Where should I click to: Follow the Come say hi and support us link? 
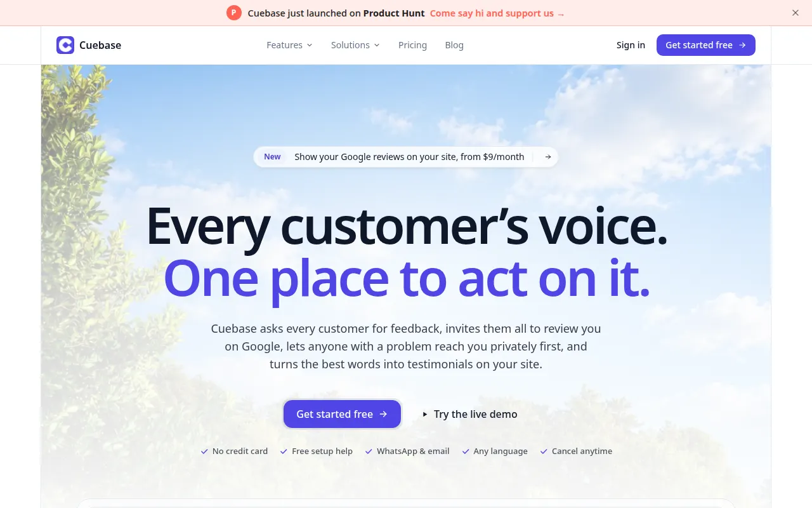(497, 13)
